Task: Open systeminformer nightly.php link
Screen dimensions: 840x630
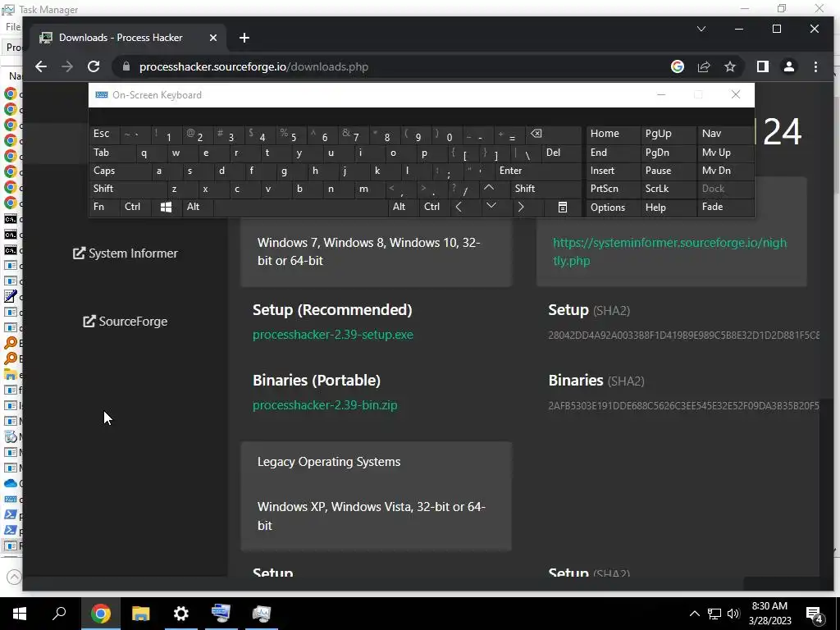Action: point(669,252)
